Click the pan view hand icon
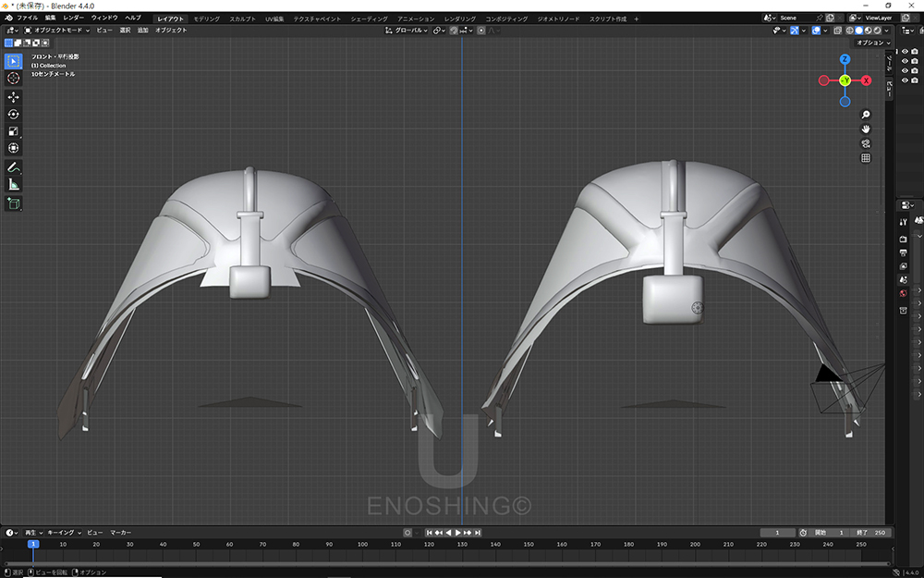 (x=866, y=129)
